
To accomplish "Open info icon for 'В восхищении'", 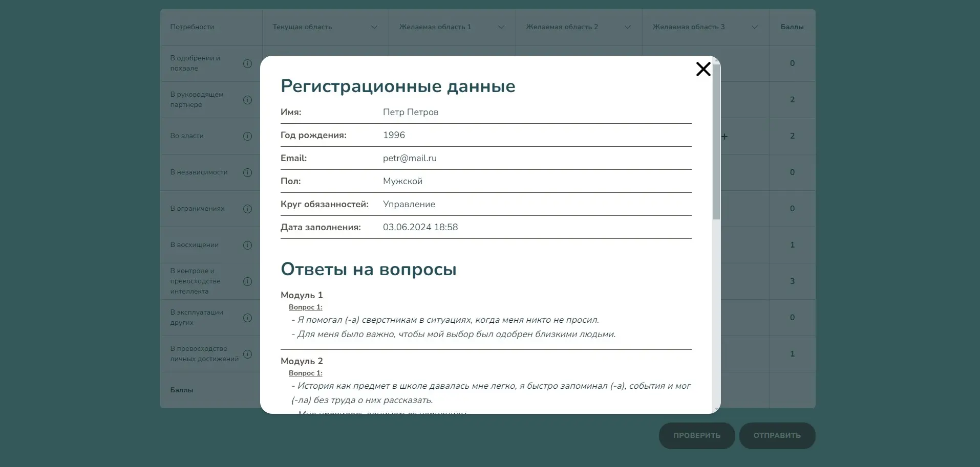I will click(247, 245).
